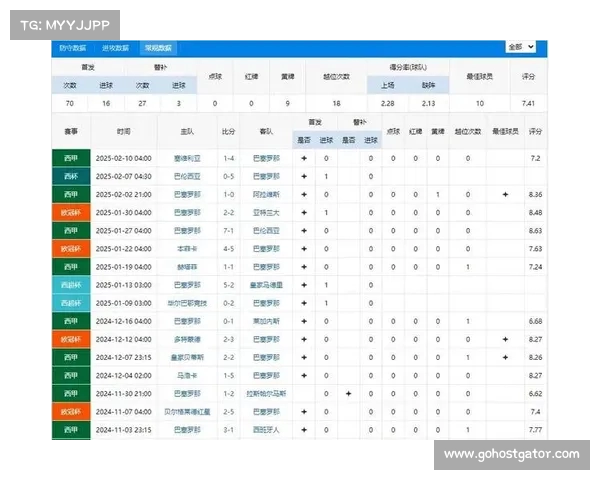Screen dimensions: 600x480
Task: Click the starter plus mark in 2025-02-07 row
Action: (x=304, y=176)
